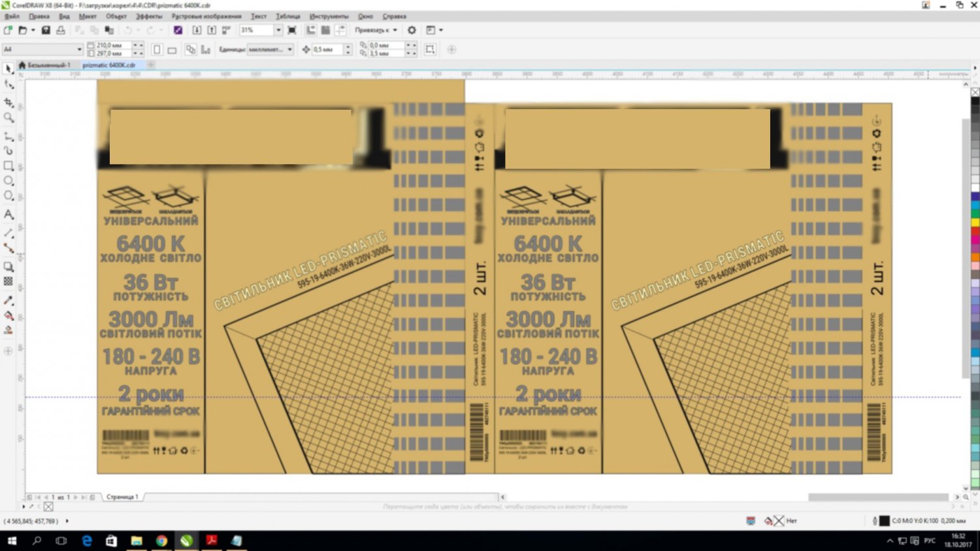
Task: Click the Open folder icon
Action: tap(22, 30)
